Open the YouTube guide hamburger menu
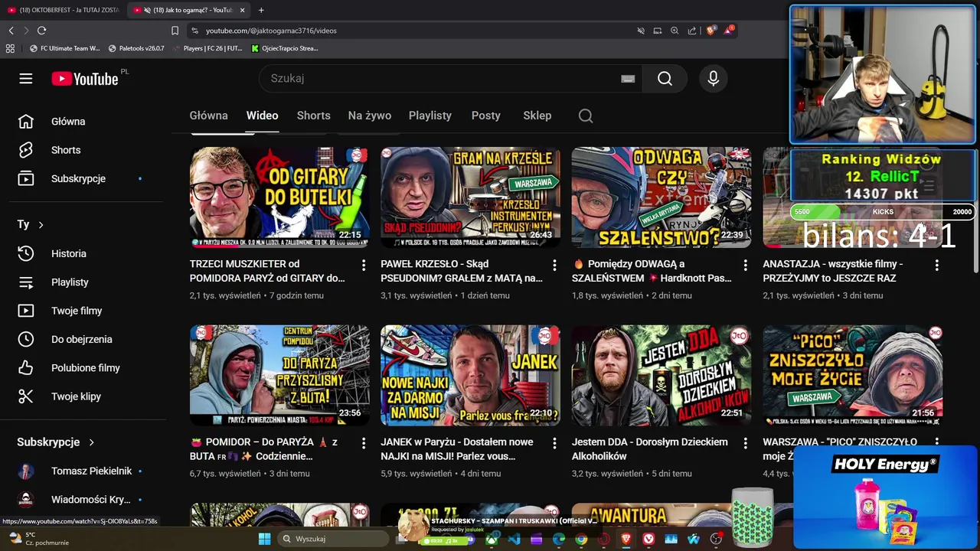The image size is (980, 551). [x=26, y=79]
